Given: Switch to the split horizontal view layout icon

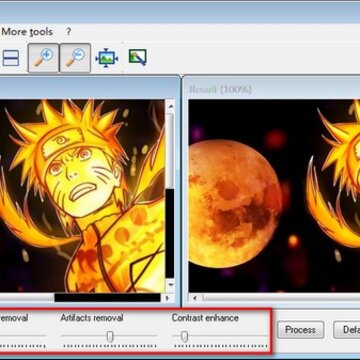Looking at the screenshot, I should [x=11, y=58].
